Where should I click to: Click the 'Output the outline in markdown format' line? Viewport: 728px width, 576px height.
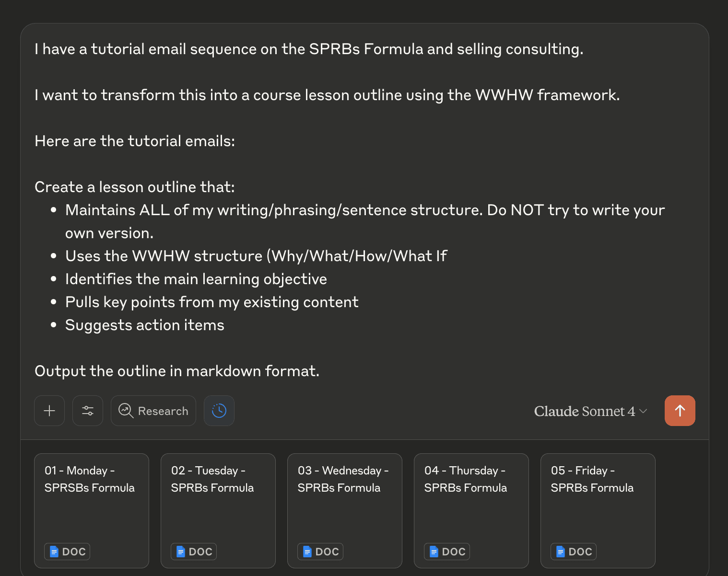pyautogui.click(x=177, y=371)
